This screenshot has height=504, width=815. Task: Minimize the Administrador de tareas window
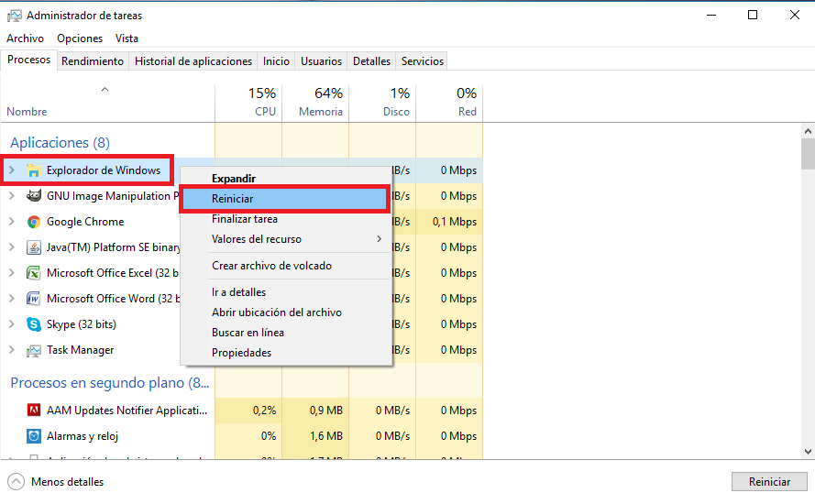point(711,15)
